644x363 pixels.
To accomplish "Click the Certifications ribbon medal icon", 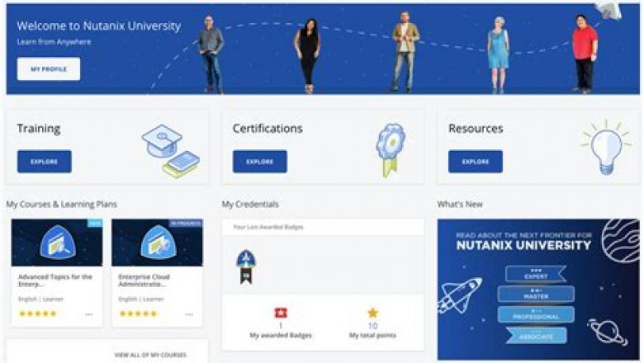I will tap(389, 150).
